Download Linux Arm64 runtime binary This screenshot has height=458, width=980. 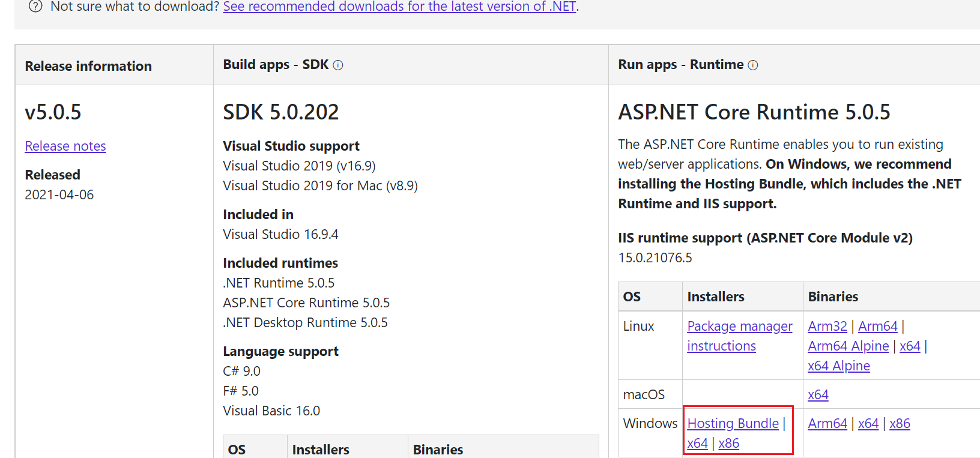click(x=878, y=326)
